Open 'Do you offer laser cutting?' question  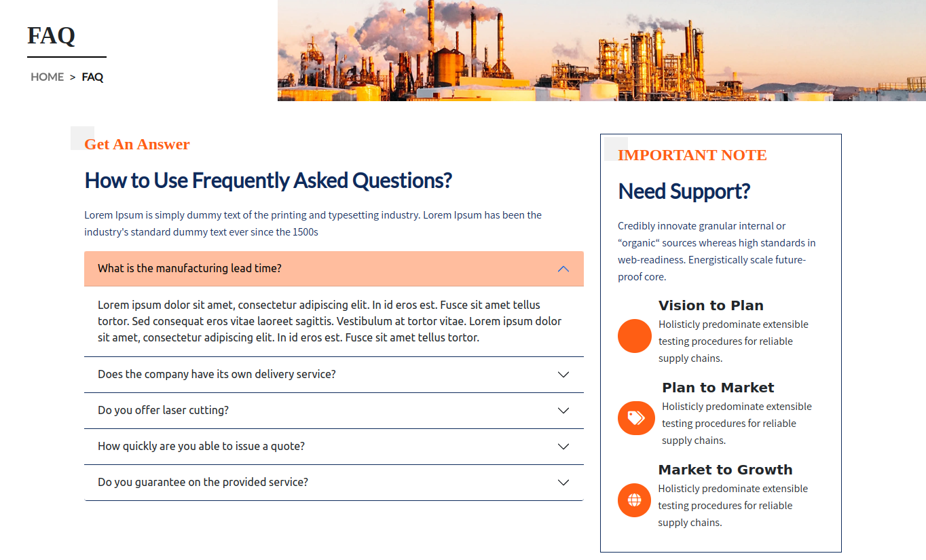(163, 410)
